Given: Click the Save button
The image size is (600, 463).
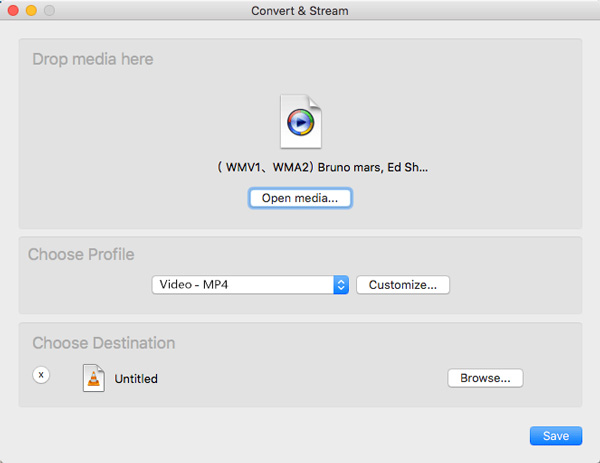Looking at the screenshot, I should 556,436.
